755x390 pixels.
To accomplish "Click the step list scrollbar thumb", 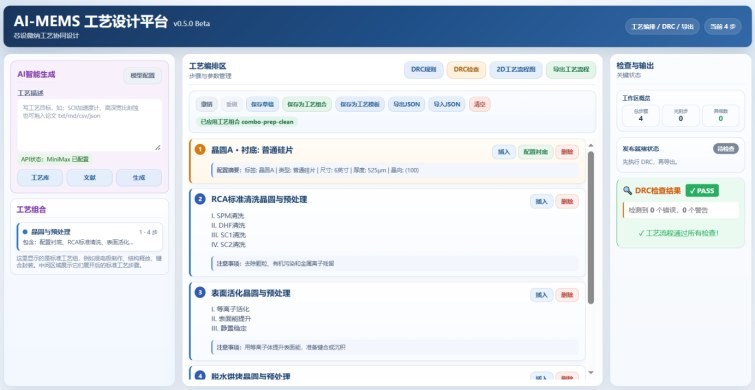I will click(591, 228).
